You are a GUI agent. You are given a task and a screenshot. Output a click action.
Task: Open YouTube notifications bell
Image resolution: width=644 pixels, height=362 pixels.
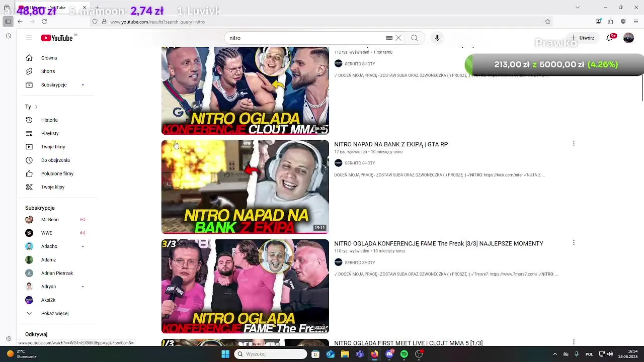609,38
